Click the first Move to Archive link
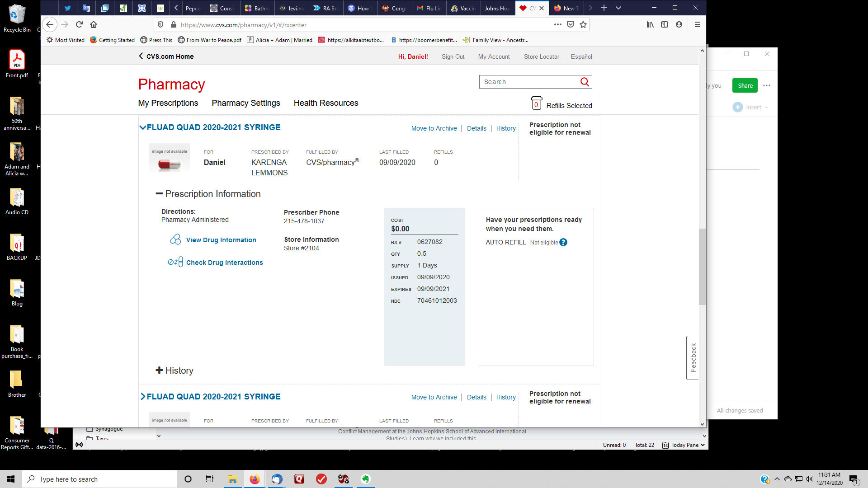Screen dimensions: 868x488 point(434,128)
